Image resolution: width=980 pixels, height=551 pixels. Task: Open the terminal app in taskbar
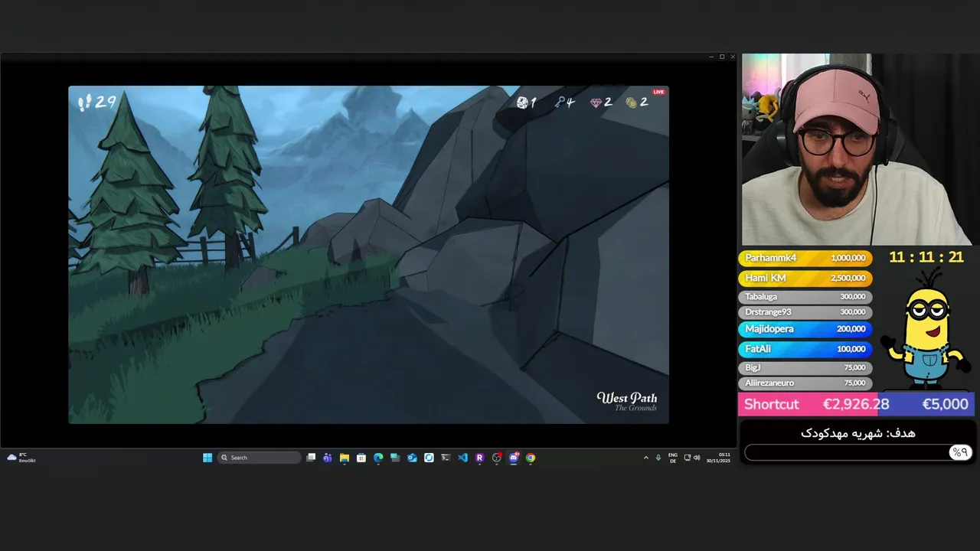[446, 458]
